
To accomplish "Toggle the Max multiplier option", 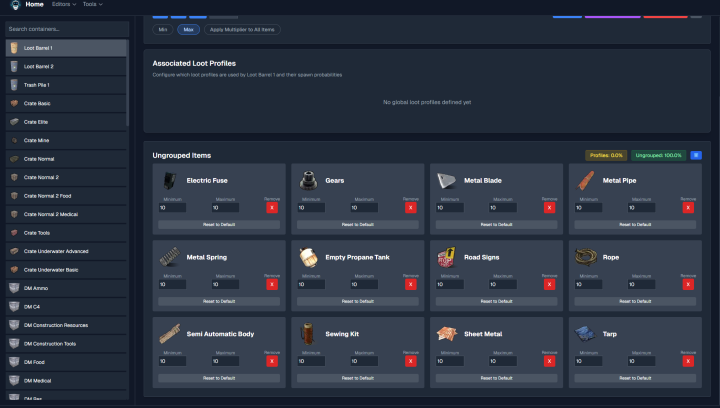I will [x=188, y=29].
